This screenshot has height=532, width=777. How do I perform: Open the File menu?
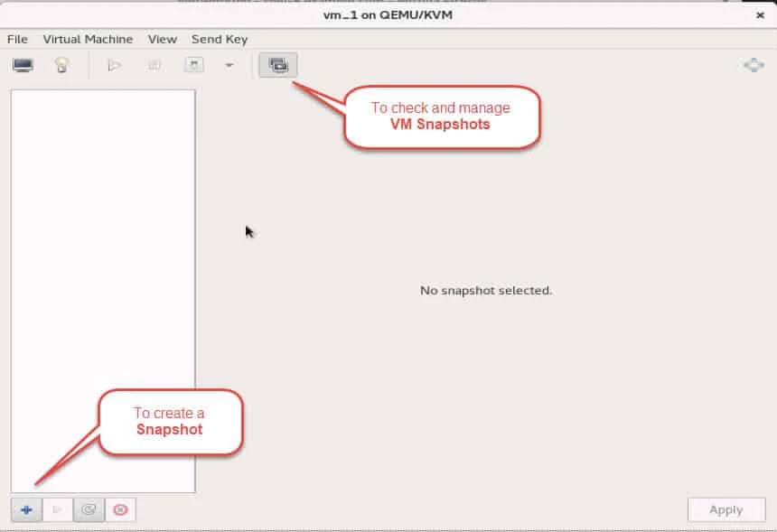click(15, 39)
